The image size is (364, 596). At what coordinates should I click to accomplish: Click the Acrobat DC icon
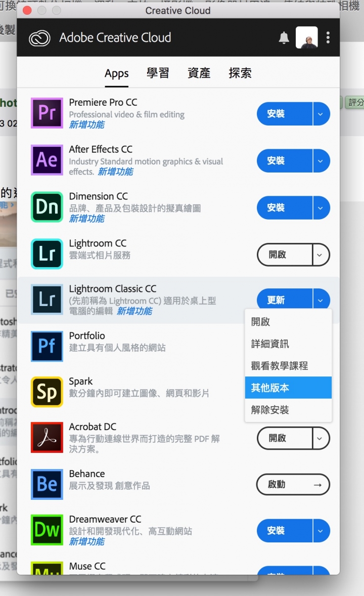(x=47, y=437)
